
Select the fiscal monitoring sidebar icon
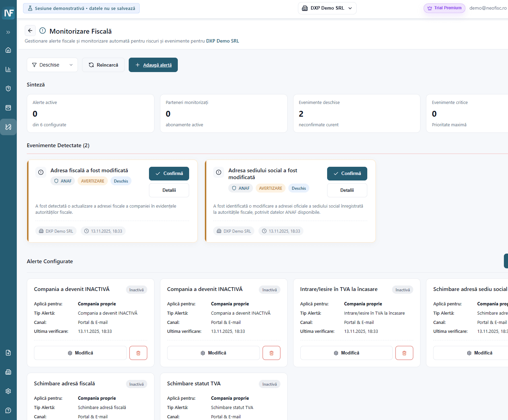tap(8, 127)
